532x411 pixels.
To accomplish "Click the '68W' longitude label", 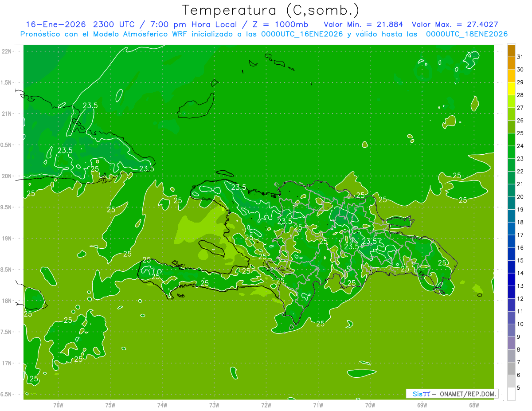I will point(474,405).
